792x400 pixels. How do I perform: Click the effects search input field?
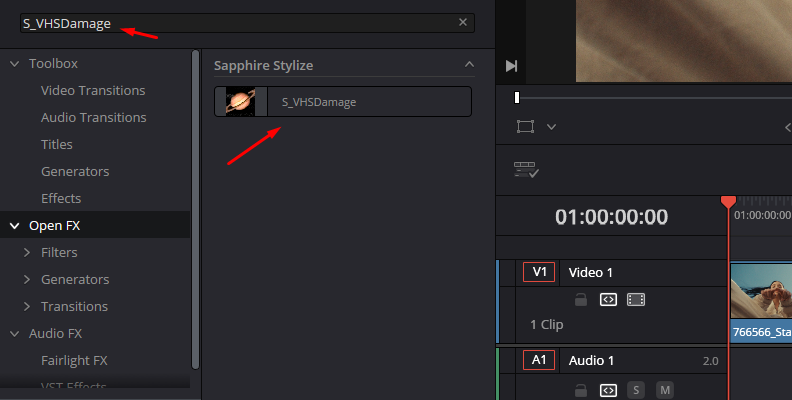pos(247,23)
